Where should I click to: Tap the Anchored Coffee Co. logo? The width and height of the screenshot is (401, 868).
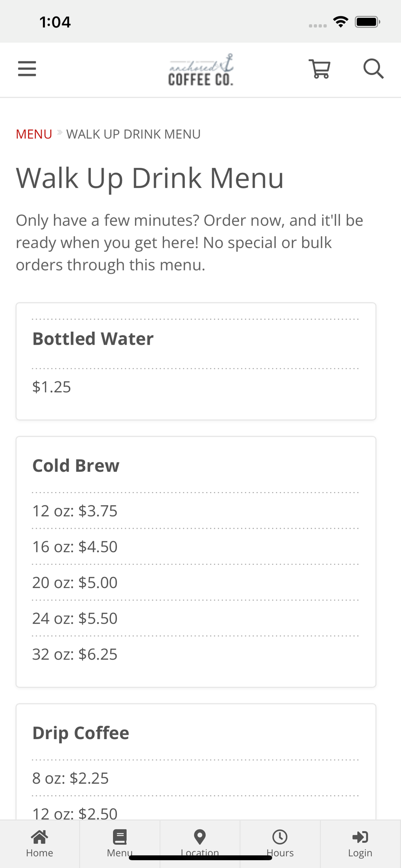[201, 69]
